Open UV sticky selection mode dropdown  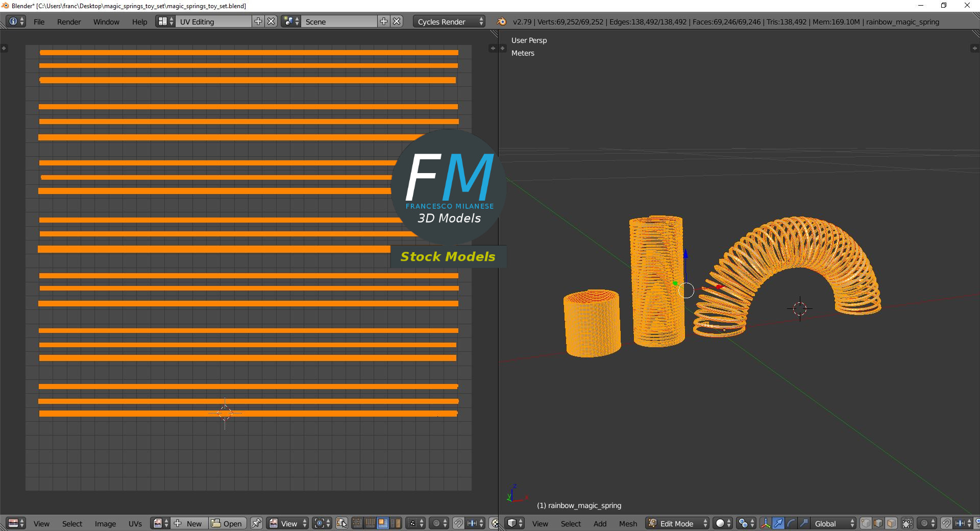[415, 523]
